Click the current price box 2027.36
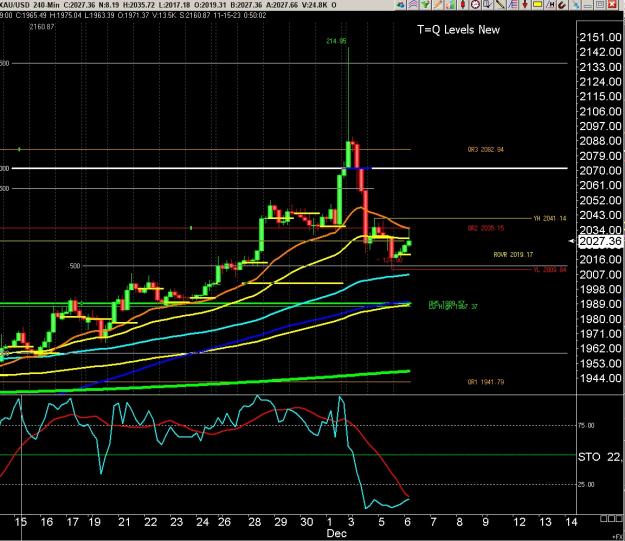This screenshot has height=541, width=625. tap(600, 241)
